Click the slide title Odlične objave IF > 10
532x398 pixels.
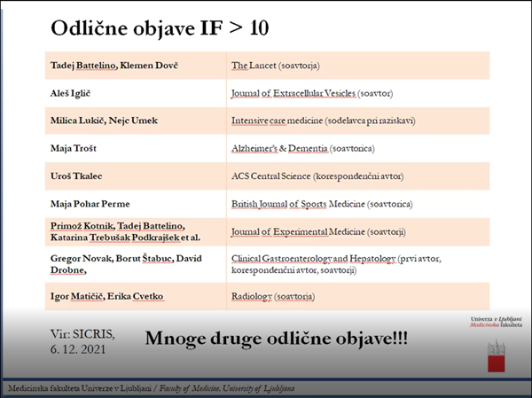coord(159,27)
